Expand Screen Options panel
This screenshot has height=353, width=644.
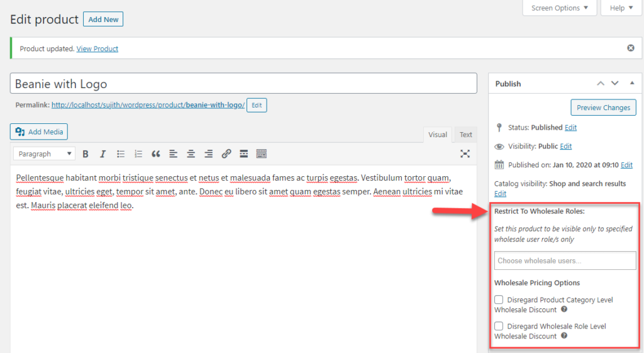(559, 8)
